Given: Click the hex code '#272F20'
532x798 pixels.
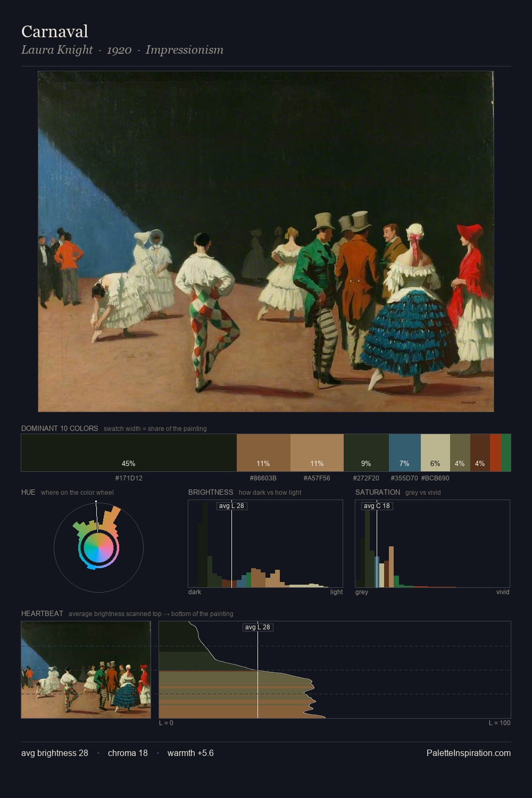Looking at the screenshot, I should pos(366,478).
